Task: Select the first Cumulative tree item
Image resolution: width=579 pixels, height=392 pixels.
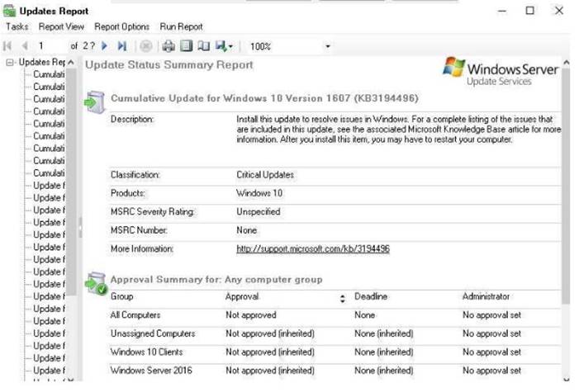Action: tap(49, 74)
